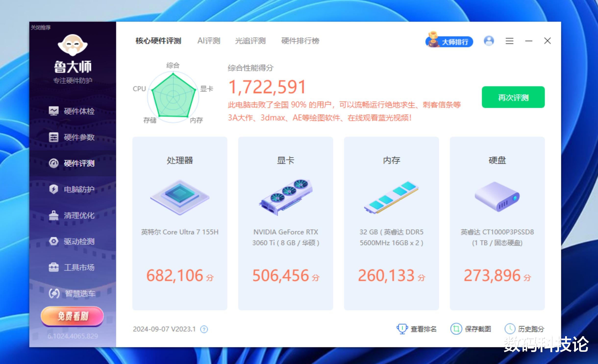598x364 pixels.
Task: Select 智慧选车 smart car selection icon
Action: point(54,293)
